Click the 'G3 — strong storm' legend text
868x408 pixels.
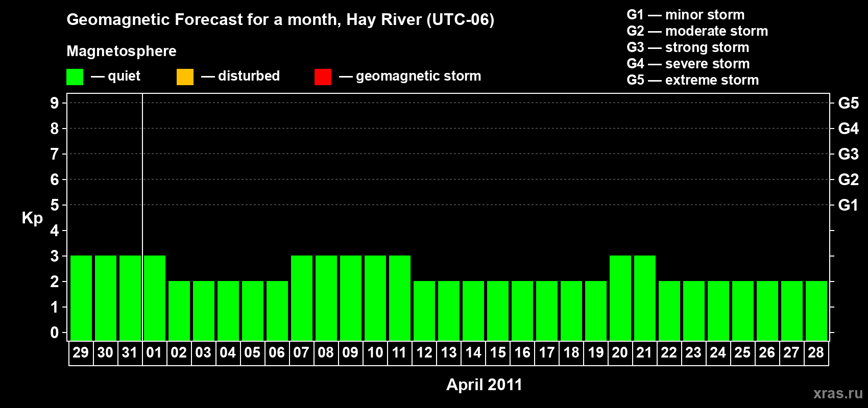688,47
